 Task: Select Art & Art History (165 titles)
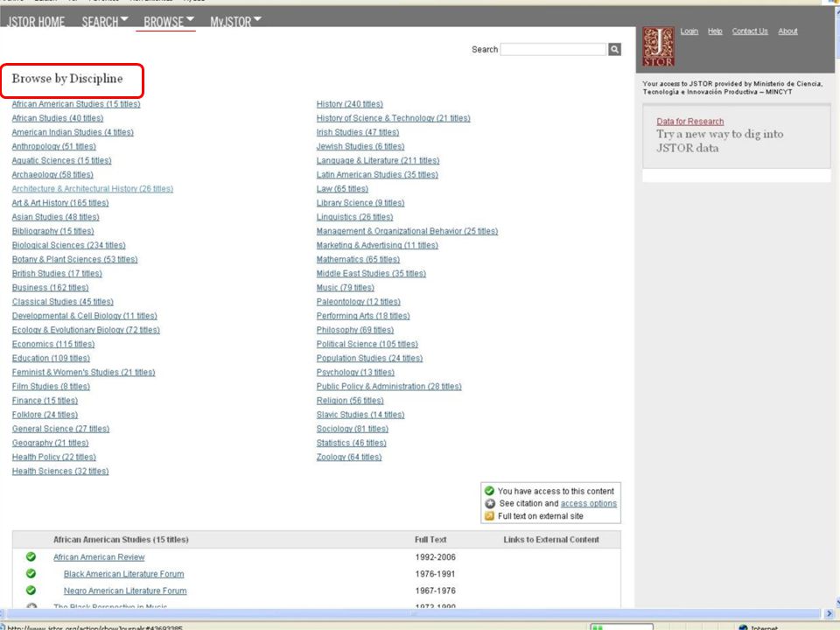pos(60,203)
